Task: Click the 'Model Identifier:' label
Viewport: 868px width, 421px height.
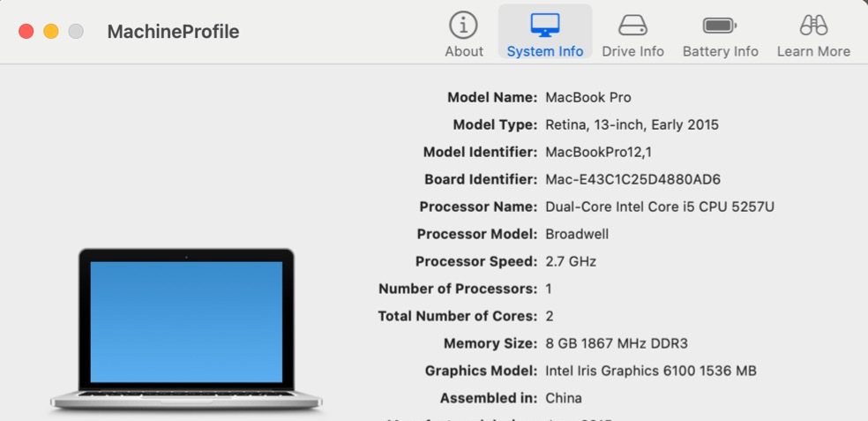Action: point(480,152)
